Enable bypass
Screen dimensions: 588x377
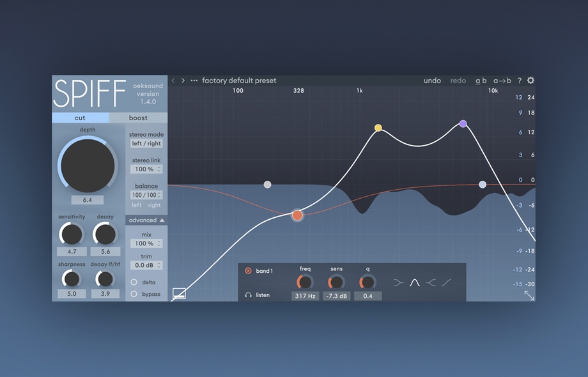click(x=134, y=294)
